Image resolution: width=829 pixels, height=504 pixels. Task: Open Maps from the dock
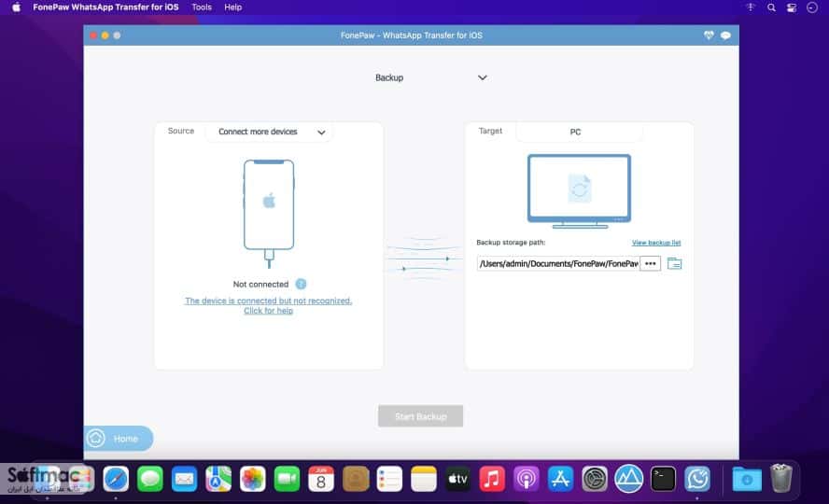click(x=218, y=479)
